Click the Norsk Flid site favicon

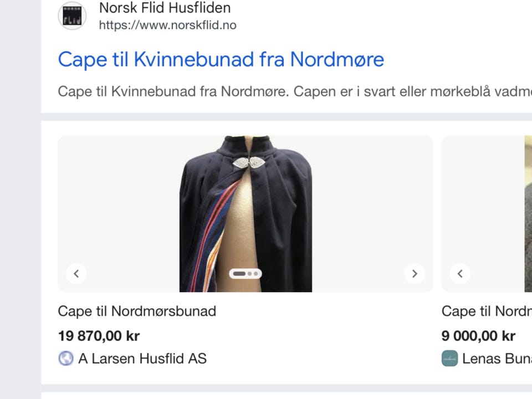coord(72,16)
